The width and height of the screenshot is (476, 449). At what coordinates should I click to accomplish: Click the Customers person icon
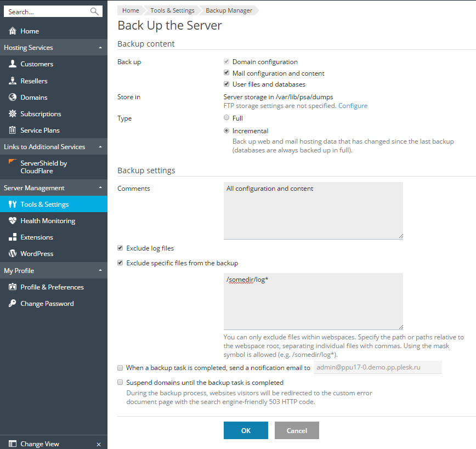[13, 64]
